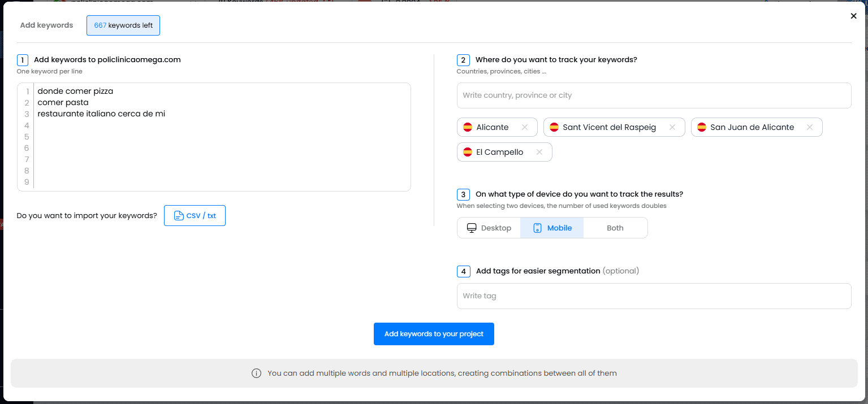Select Desktop device tracking
Image resolution: width=868 pixels, height=404 pixels.
click(489, 228)
